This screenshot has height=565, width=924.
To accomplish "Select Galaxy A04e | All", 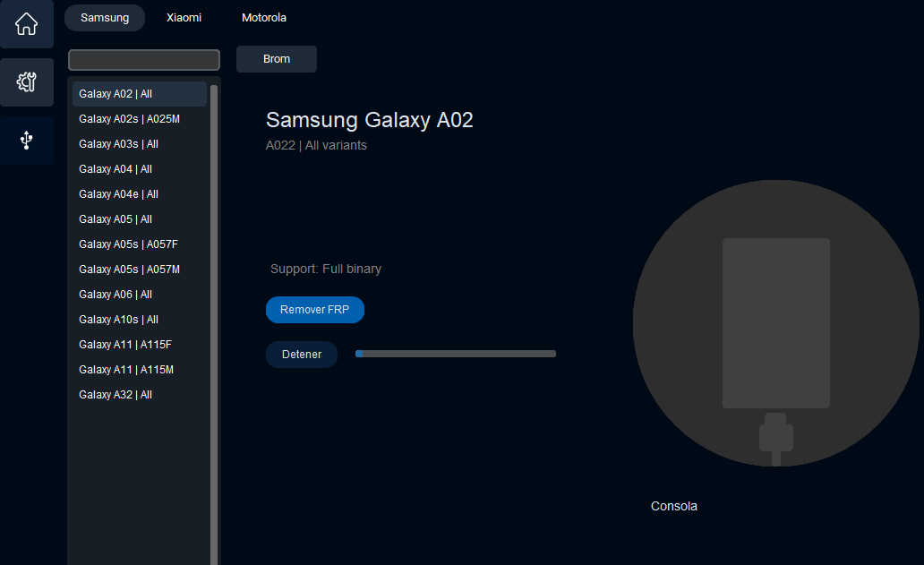I will pyautogui.click(x=140, y=193).
